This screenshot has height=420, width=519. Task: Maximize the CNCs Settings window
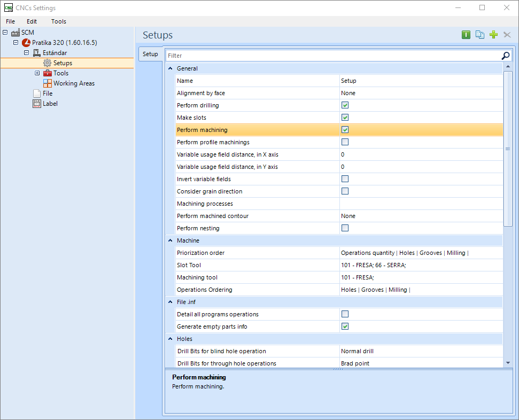click(482, 7)
